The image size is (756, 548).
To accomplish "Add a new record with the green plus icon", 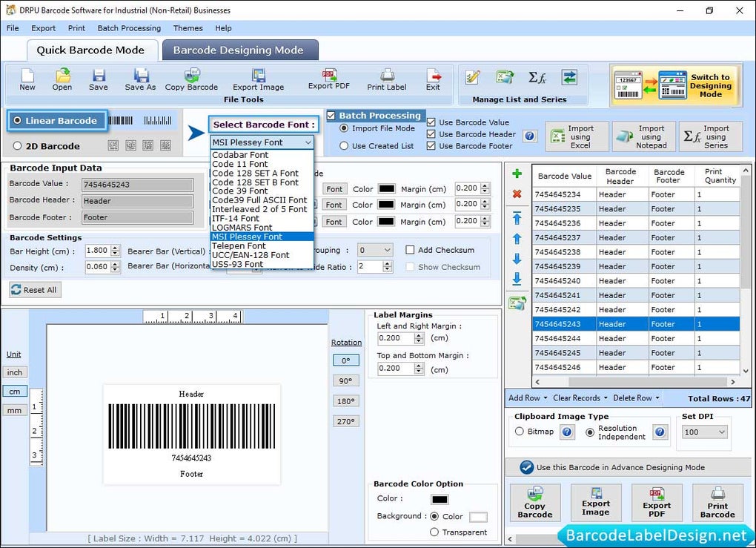I will (x=516, y=174).
